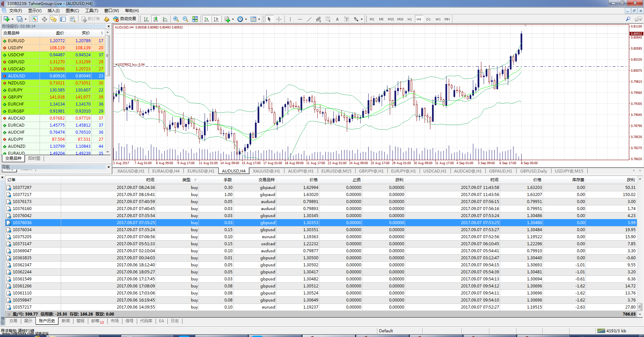Open the New Chart dropdown arrow
The height and width of the screenshot is (337, 644).
(x=12, y=19)
